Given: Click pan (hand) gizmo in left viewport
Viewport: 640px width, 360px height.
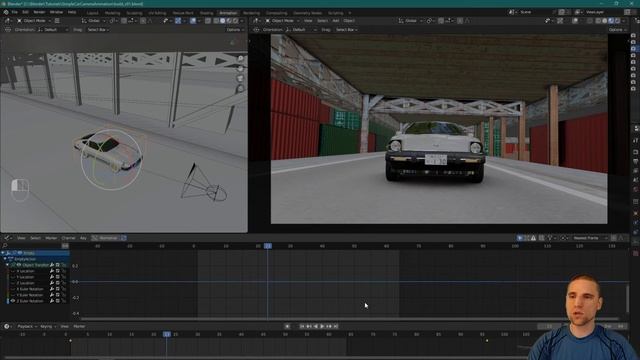Looking at the screenshot, I should point(240,69).
